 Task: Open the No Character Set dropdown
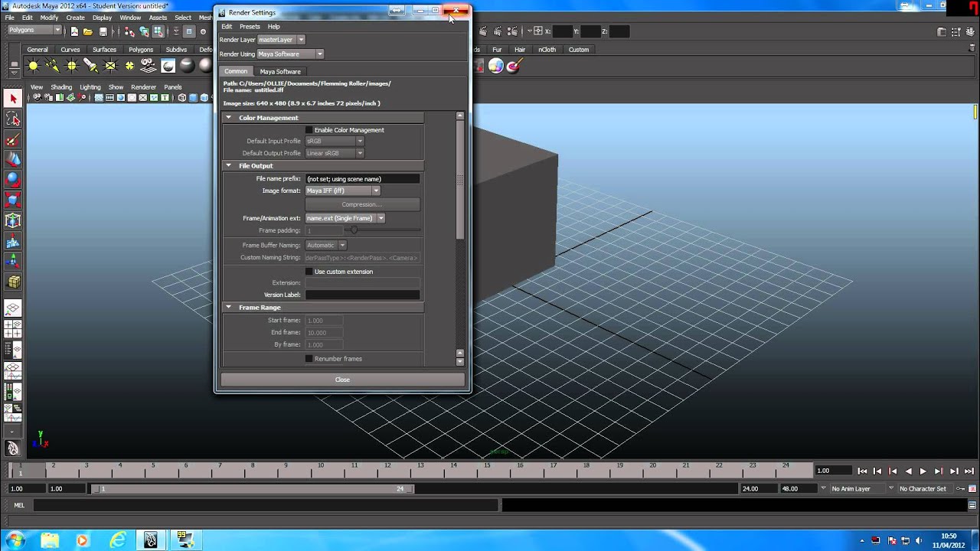(927, 489)
